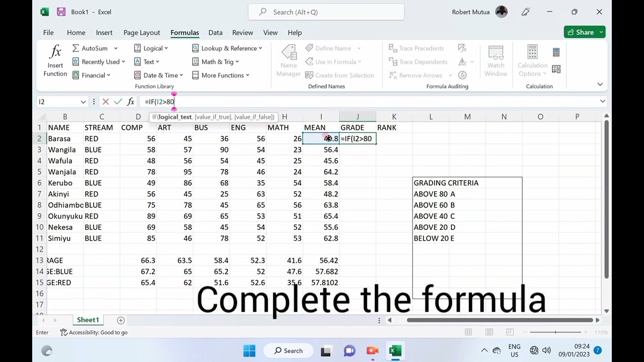644x362 pixels.
Task: Click the Save icon in title bar
Action: coord(61,12)
